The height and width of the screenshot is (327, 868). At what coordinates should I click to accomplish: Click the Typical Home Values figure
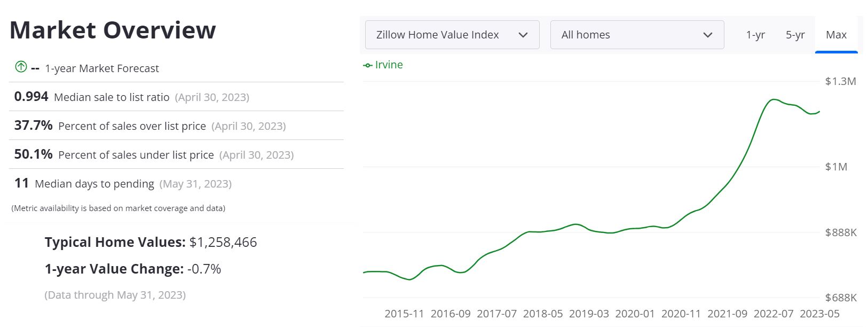223,242
